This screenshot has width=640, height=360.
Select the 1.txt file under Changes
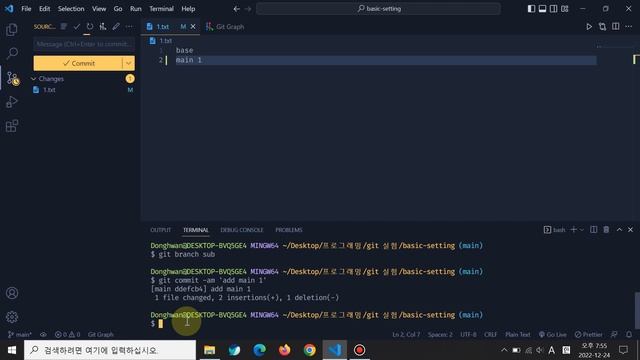pos(83,90)
